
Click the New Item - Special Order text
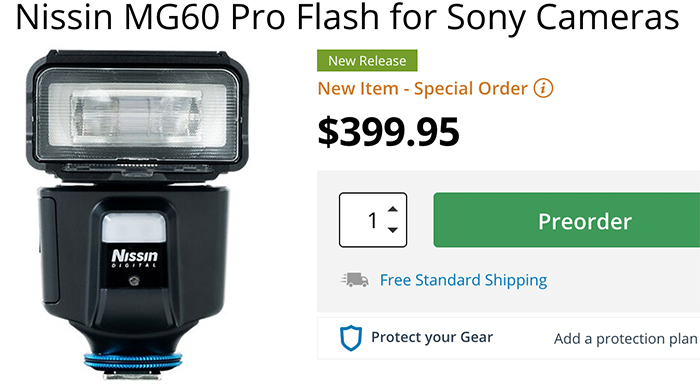click(422, 88)
